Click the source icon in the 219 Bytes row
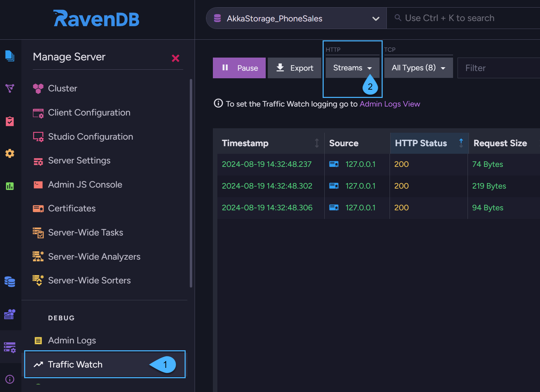 [x=334, y=186]
